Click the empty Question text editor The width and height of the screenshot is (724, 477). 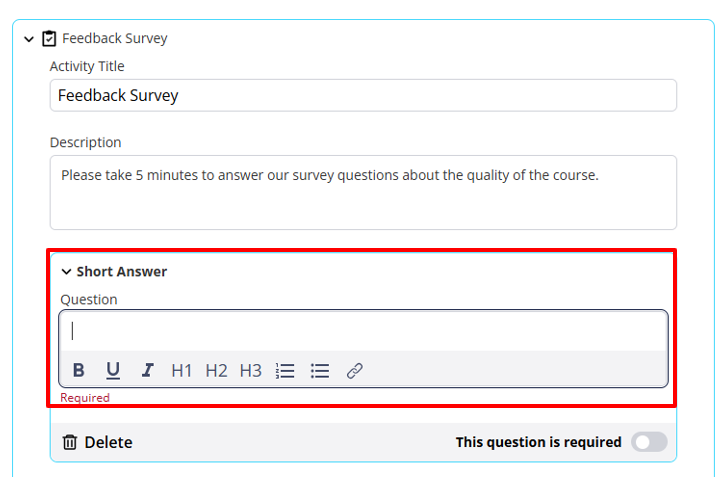[363, 331]
